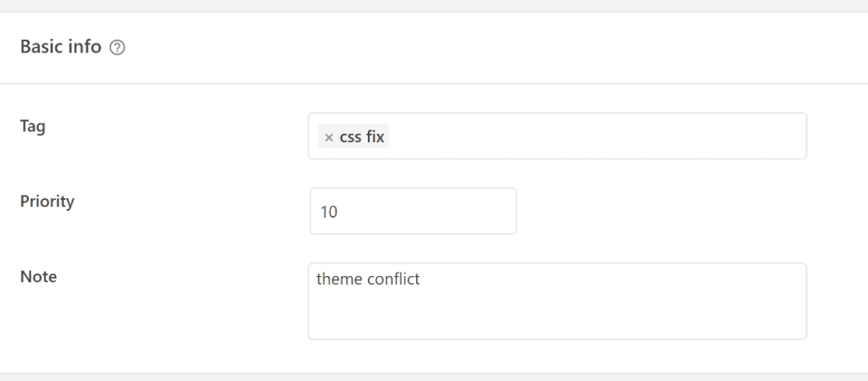Place cursor in the theme conflict text
868x381 pixels.
(368, 279)
